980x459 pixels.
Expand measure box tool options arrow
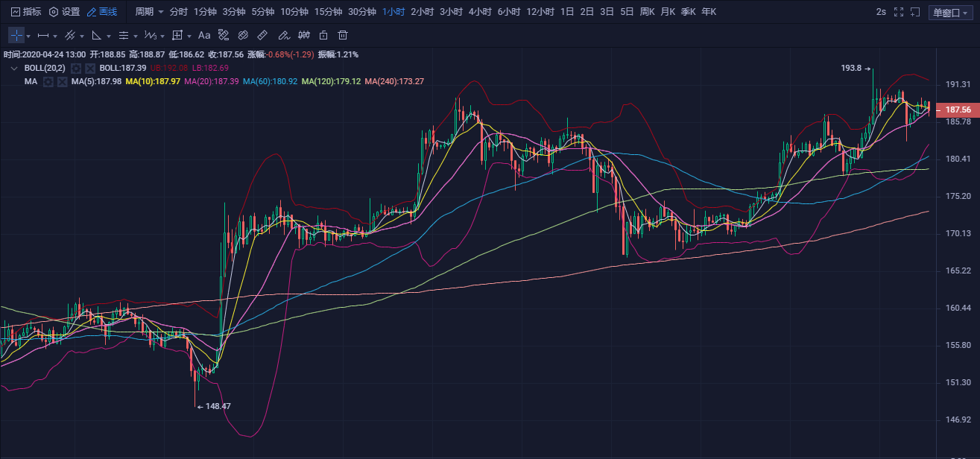coord(189,36)
